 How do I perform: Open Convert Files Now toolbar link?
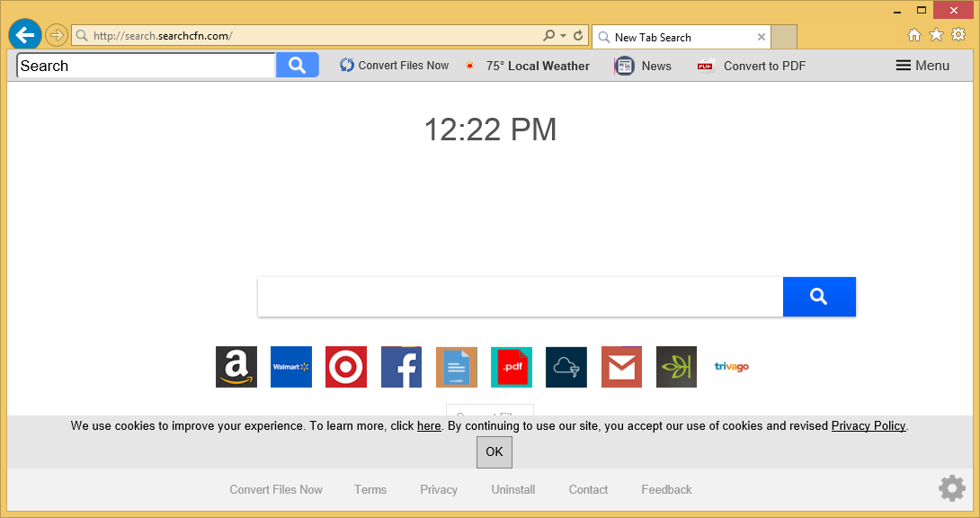[394, 66]
